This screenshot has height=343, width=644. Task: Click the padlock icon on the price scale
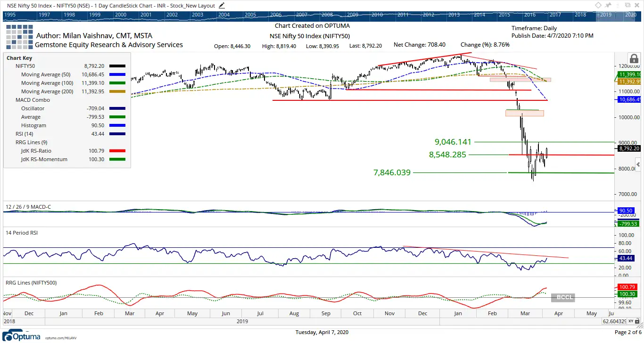tap(634, 59)
